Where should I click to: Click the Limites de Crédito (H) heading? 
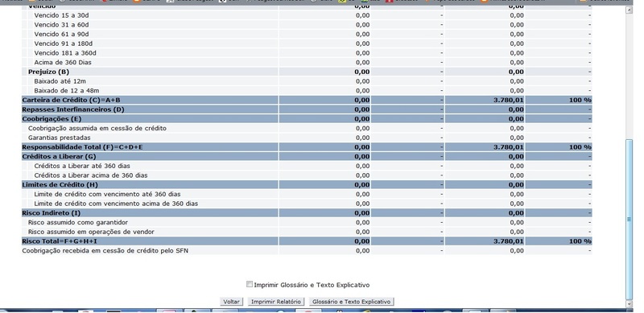(x=60, y=185)
